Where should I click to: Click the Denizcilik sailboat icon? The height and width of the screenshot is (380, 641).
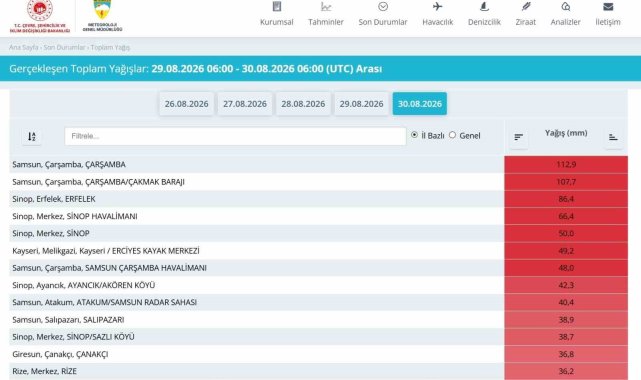[x=484, y=7]
